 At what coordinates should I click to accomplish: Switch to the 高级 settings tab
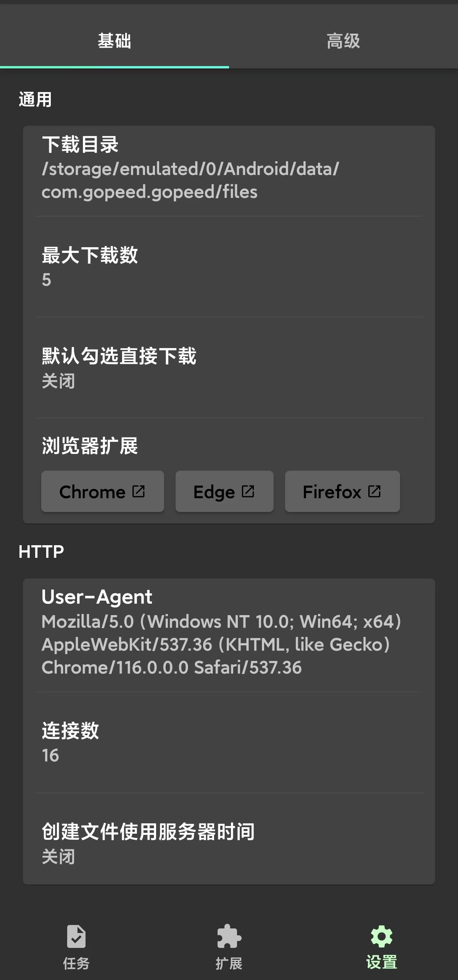tap(343, 41)
